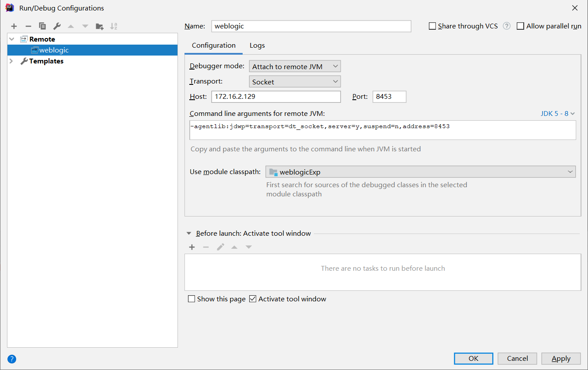This screenshot has height=370, width=588.
Task: Collapse Before launch section
Action: 189,234
